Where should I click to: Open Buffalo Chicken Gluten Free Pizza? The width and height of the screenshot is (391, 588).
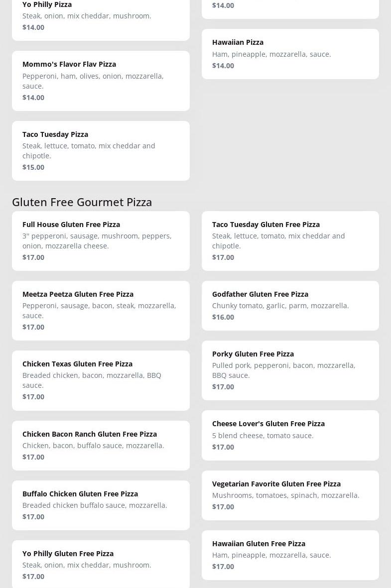pos(101,505)
